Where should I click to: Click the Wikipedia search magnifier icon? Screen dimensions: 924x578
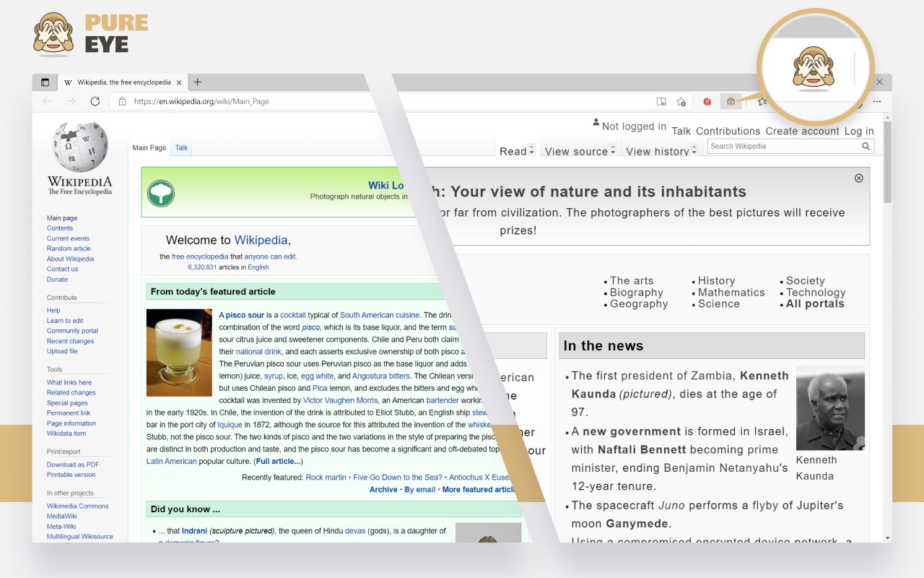point(866,147)
